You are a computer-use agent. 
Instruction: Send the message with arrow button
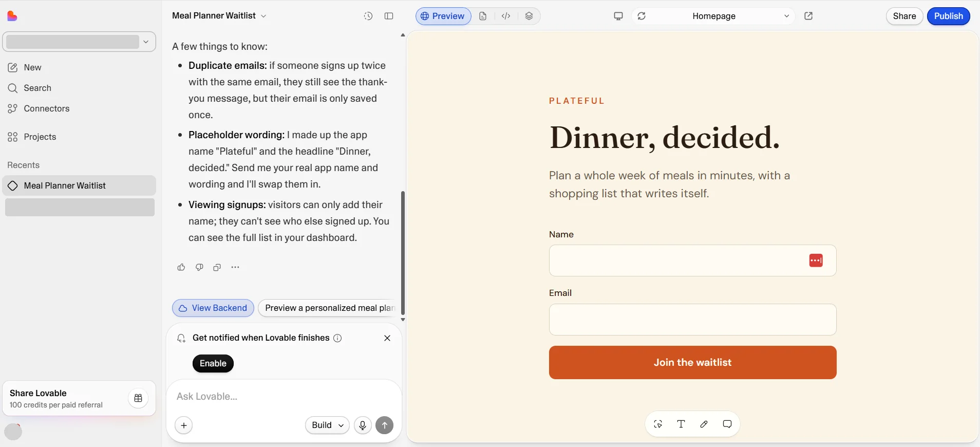pyautogui.click(x=384, y=425)
